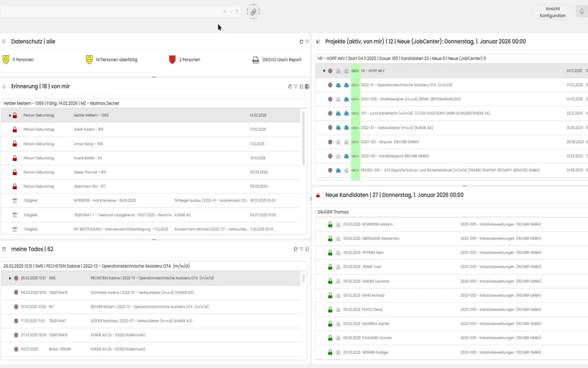
Task: Show the 14 Personen überfällig list
Action: coord(111,60)
